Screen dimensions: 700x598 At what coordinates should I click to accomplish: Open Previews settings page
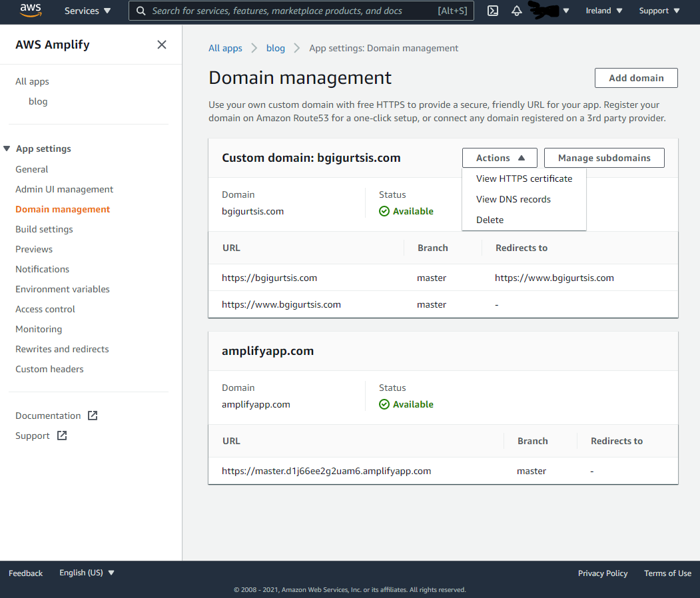pyautogui.click(x=34, y=249)
